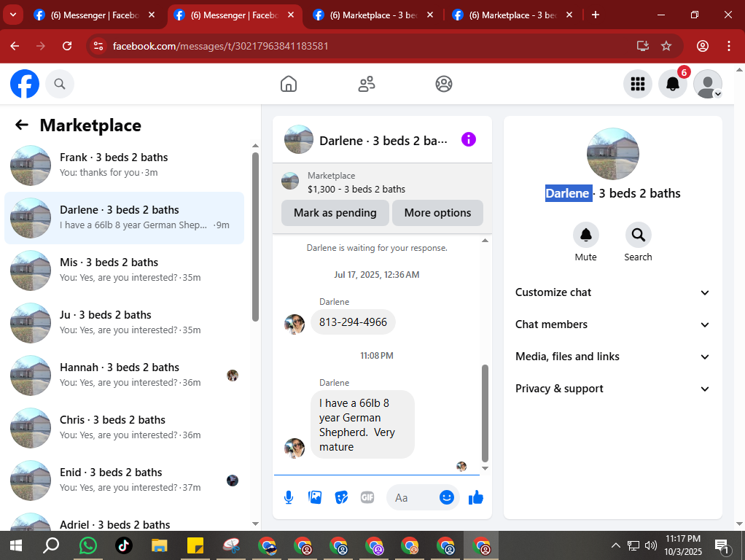Open Sticky Notes from taskbar

pyautogui.click(x=195, y=545)
